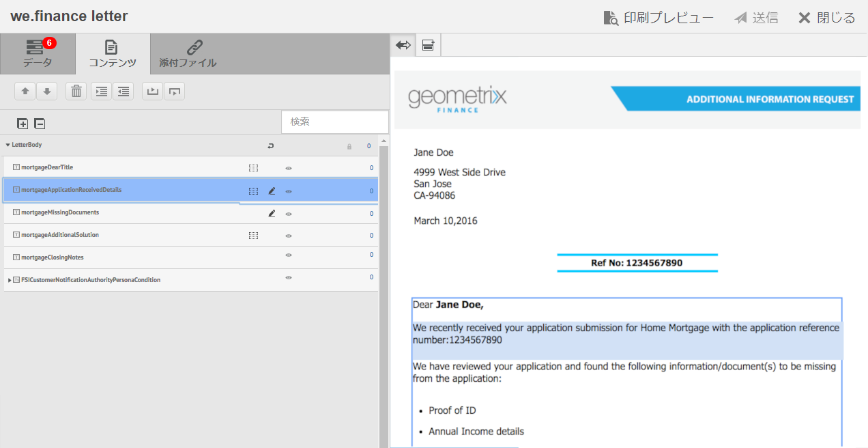868x448 pixels.
Task: Increase indent of selected module
Action: pos(102,92)
